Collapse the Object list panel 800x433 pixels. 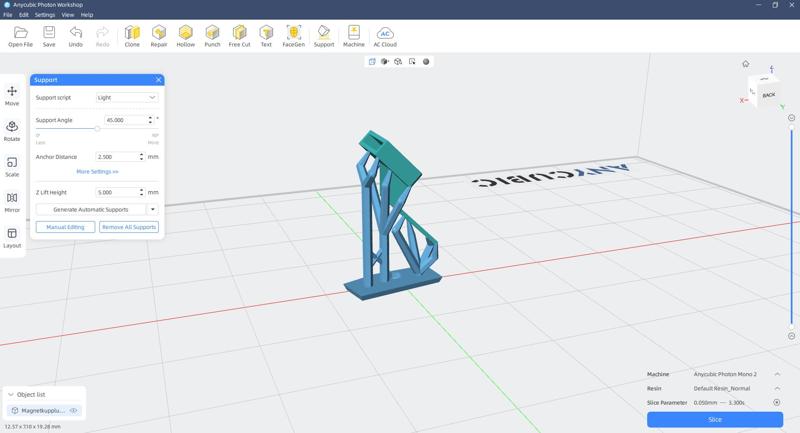[x=11, y=395]
